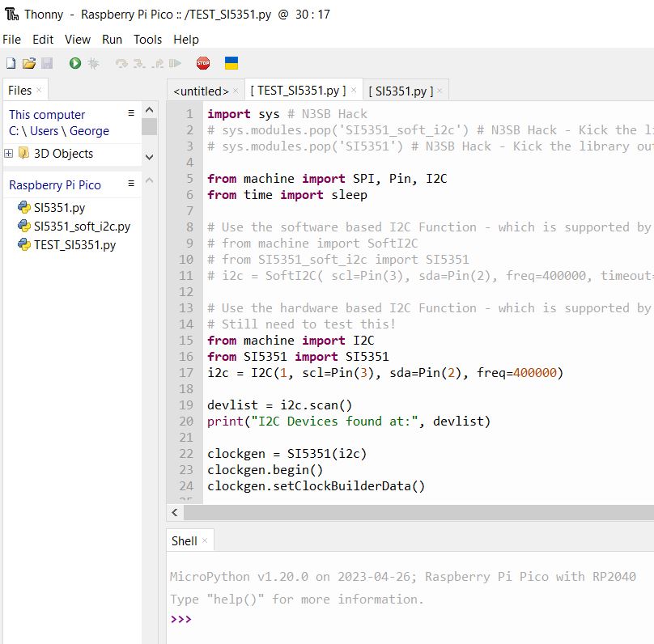Click the Thonny application logo icon

pyautogui.click(x=11, y=14)
